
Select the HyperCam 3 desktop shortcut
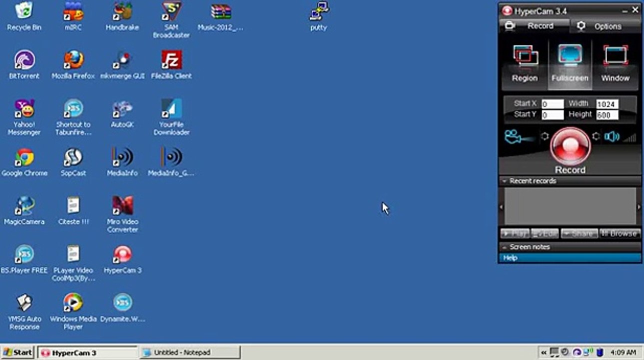[122, 259]
